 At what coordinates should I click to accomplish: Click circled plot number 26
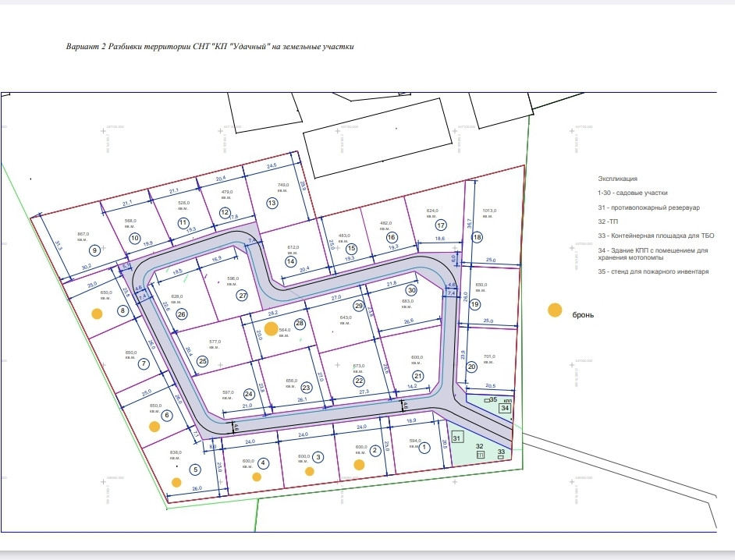(x=181, y=314)
